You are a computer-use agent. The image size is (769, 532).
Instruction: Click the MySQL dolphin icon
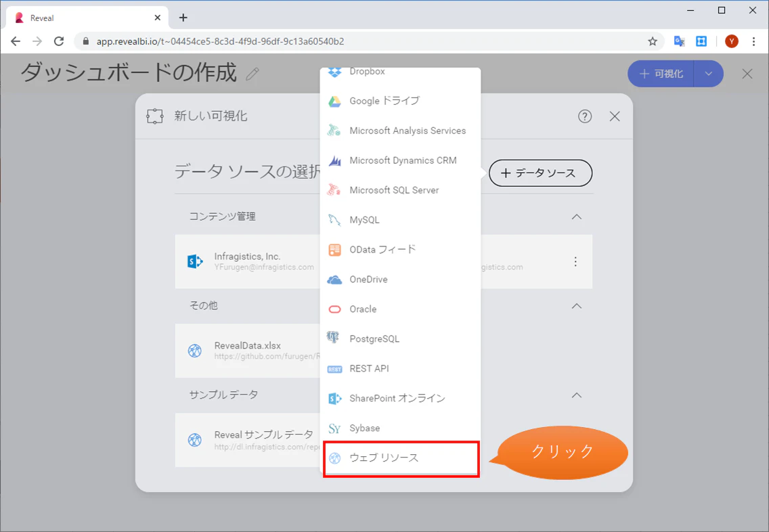click(334, 220)
